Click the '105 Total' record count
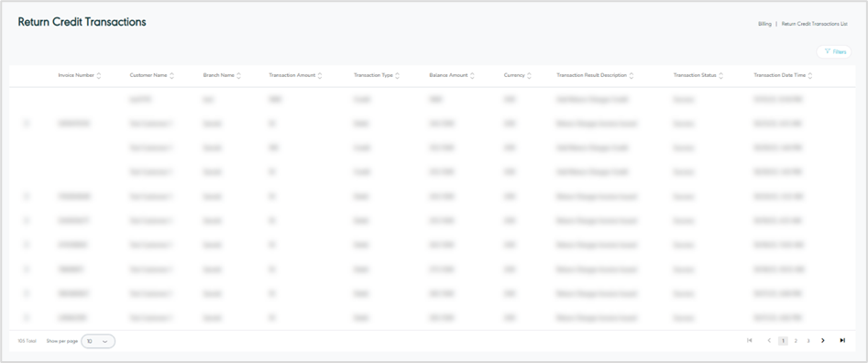Viewport: 868px width, 363px height. tap(27, 341)
